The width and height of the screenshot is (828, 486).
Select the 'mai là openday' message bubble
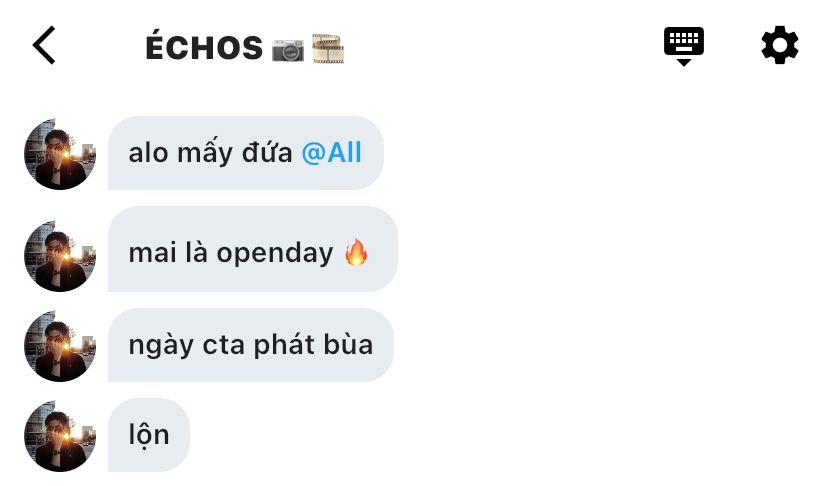tap(252, 249)
